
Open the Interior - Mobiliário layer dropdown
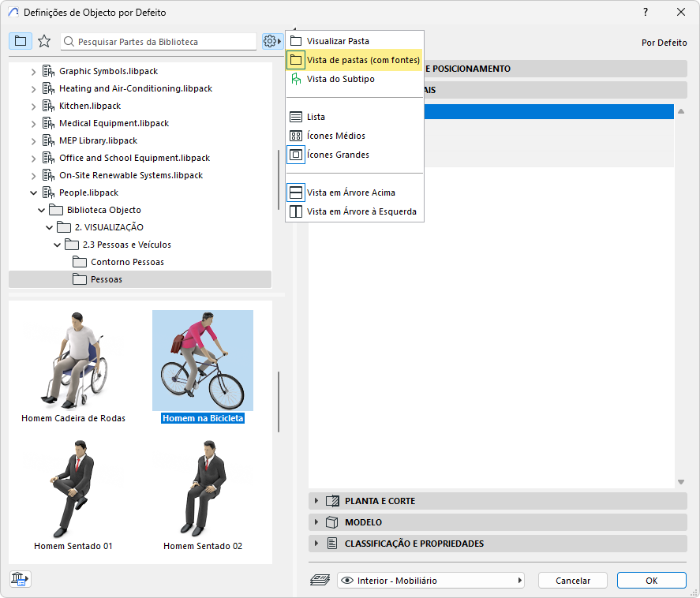click(x=430, y=580)
